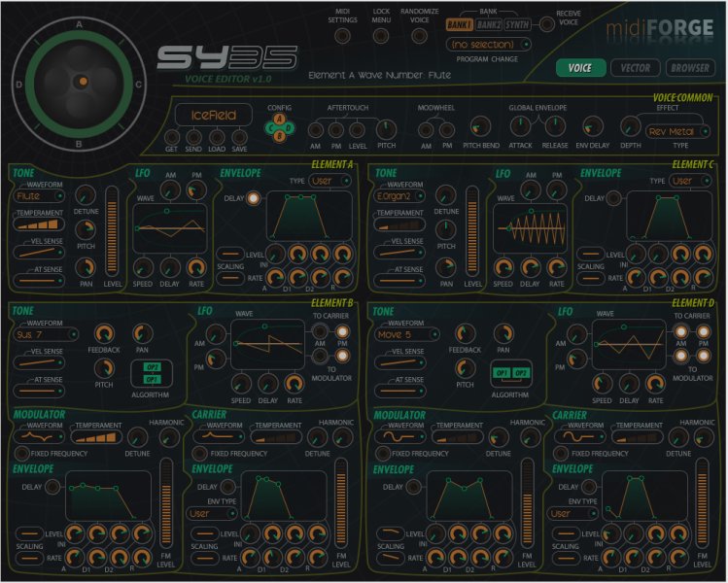The height and width of the screenshot is (583, 728).
Task: Click Element D ALGORITHM OP1 OP2 icon
Action: point(511,374)
